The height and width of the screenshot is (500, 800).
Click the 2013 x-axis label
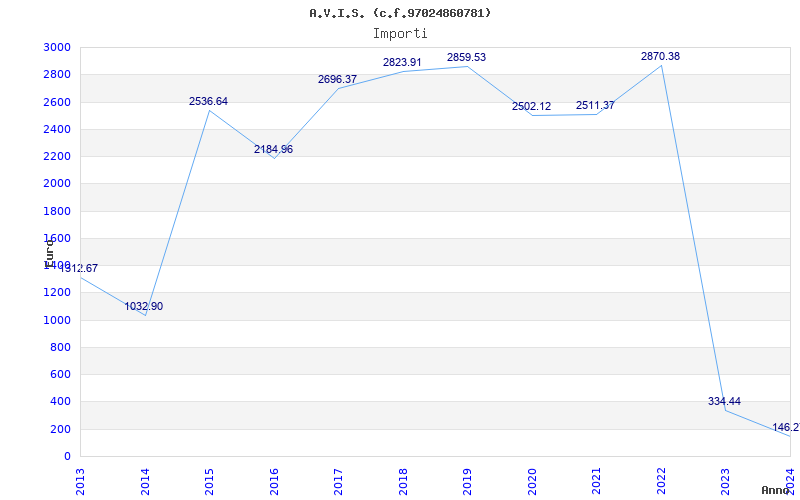[x=80, y=481]
